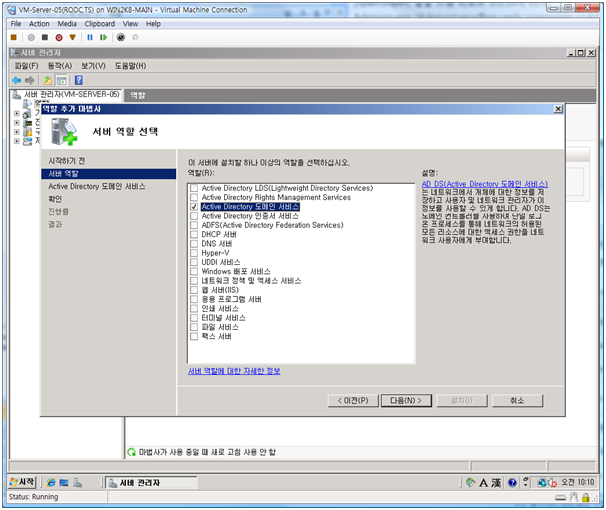Click 서버 관리자 taskbar button
Screen dimensions: 606x510
pos(151,483)
